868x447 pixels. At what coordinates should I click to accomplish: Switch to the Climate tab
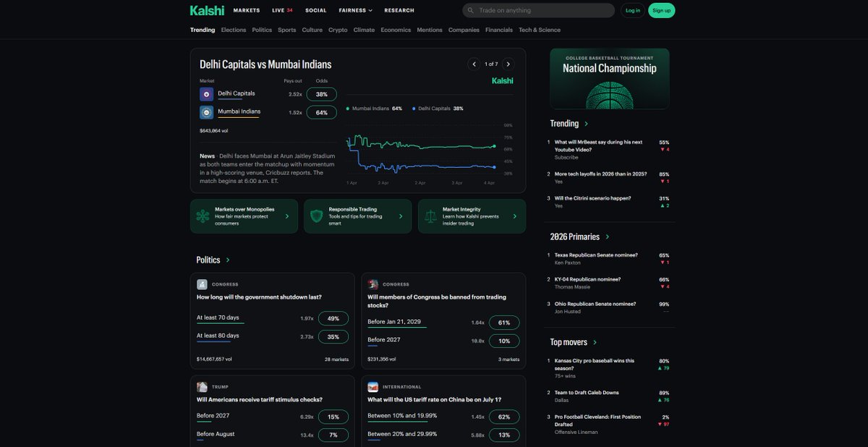364,30
